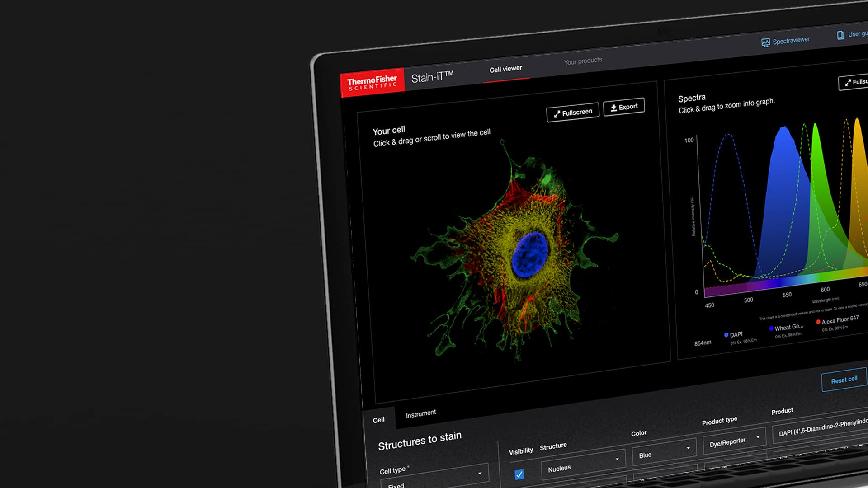Open the Spectraviewer link

[x=785, y=41]
